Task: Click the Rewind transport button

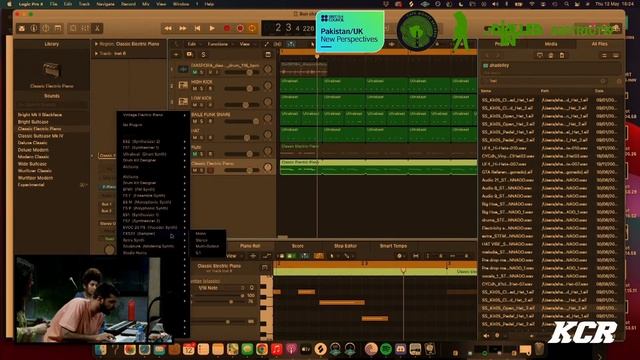Action: pos(168,28)
